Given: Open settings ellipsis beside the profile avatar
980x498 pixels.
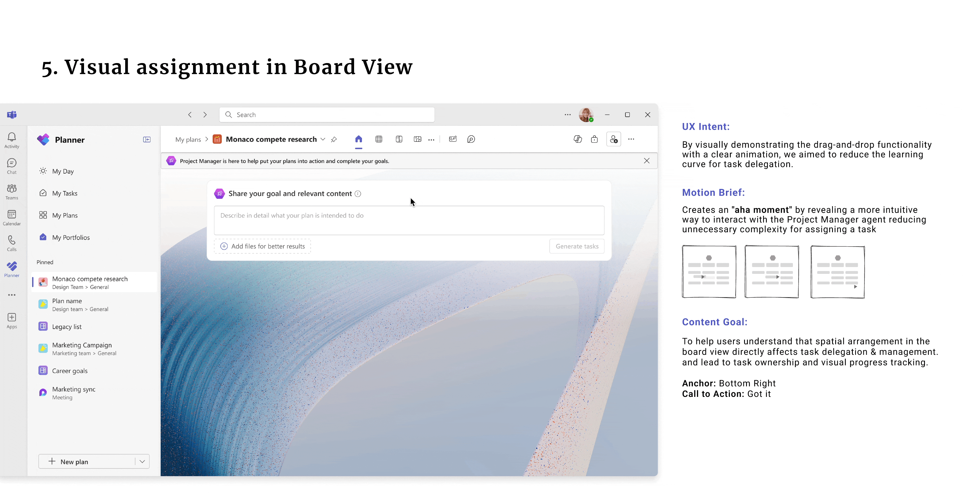Looking at the screenshot, I should pyautogui.click(x=568, y=114).
